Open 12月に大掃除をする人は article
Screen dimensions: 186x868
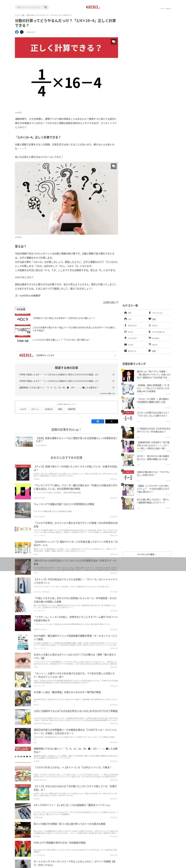[66, 717]
